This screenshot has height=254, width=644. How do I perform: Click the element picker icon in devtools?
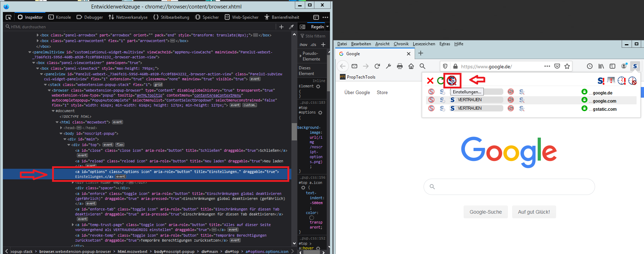pos(9,17)
